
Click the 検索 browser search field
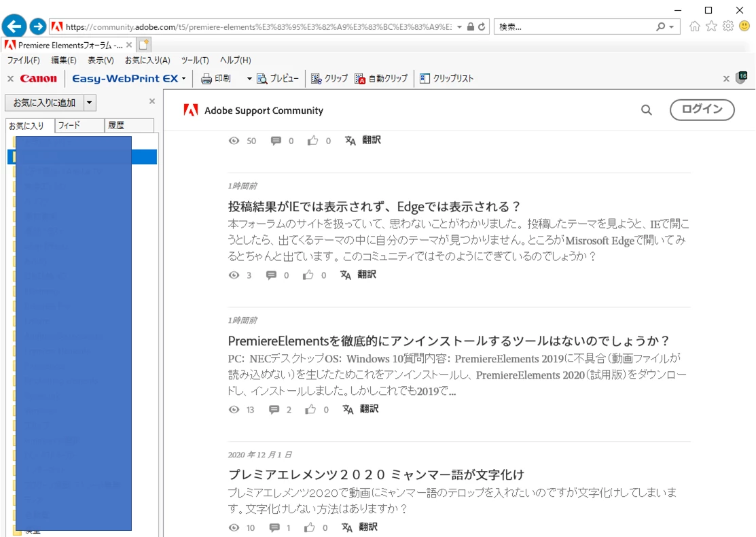click(x=574, y=27)
